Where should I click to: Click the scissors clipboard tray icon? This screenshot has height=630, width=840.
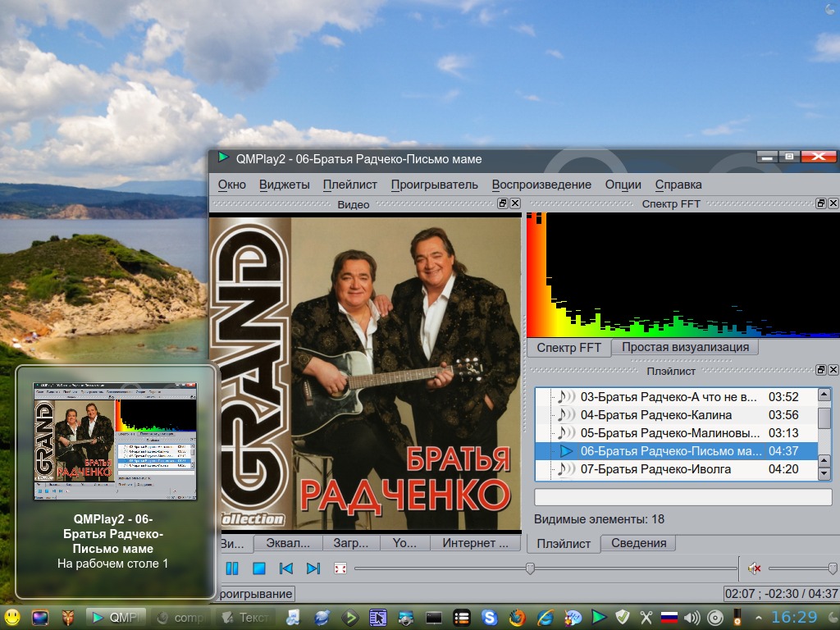pyautogui.click(x=646, y=618)
